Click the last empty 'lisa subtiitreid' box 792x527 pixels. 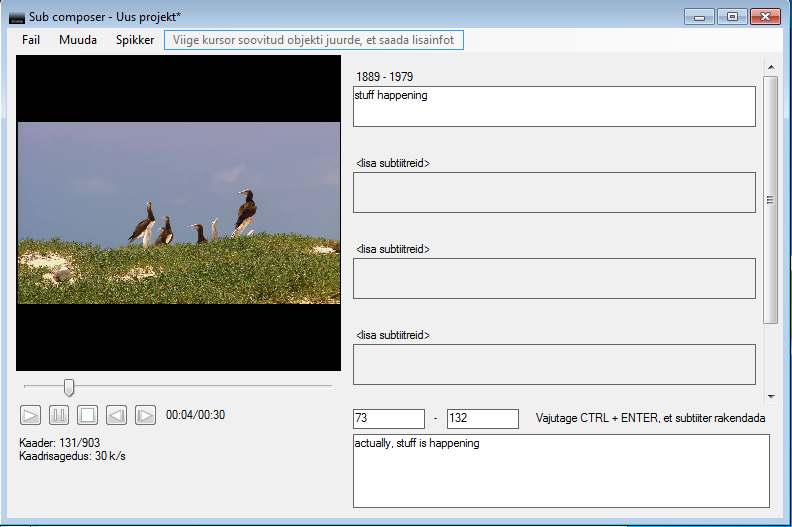point(554,364)
